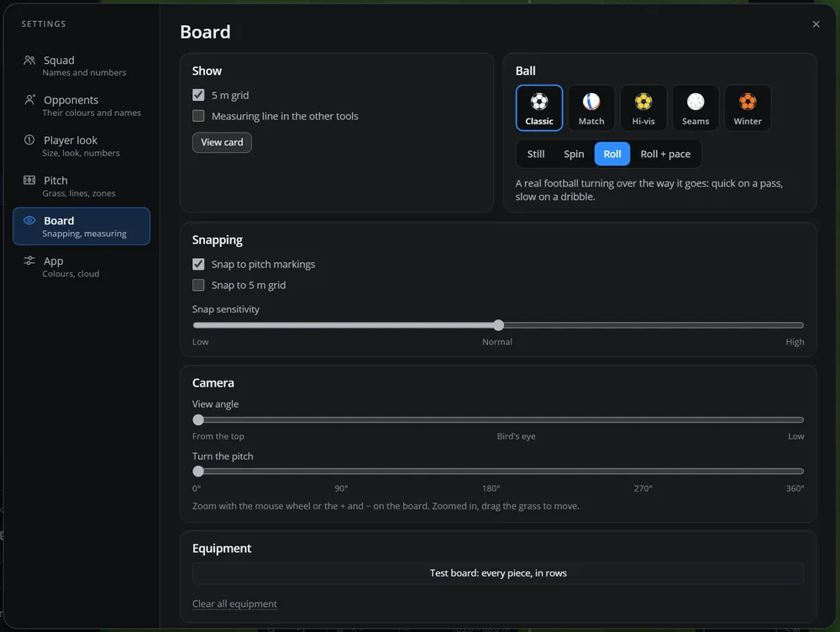
Task: Click the 'Bird's eye' view angle label
Action: (516, 436)
